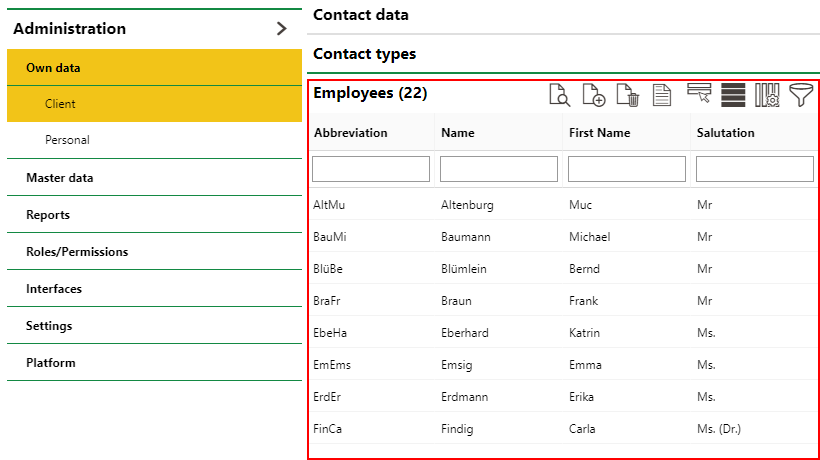Click the Baumann name cell
The image size is (820, 460).
[465, 237]
